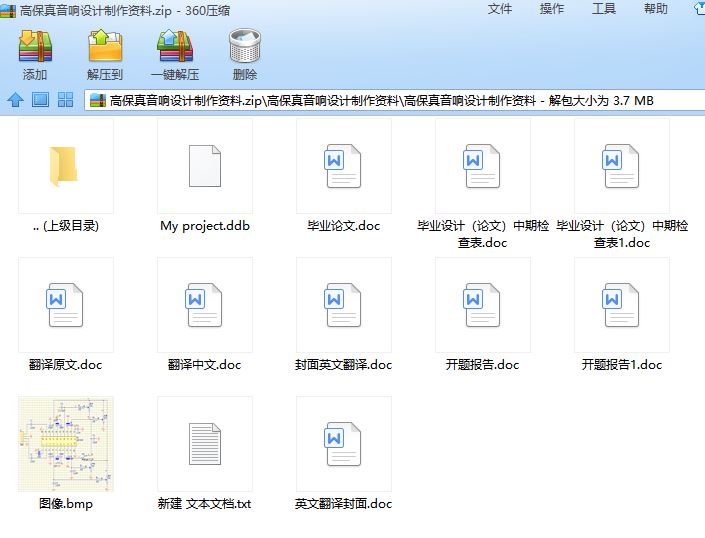Select 新建 文本文档.txt file icon
705x538 pixels.
tap(205, 444)
